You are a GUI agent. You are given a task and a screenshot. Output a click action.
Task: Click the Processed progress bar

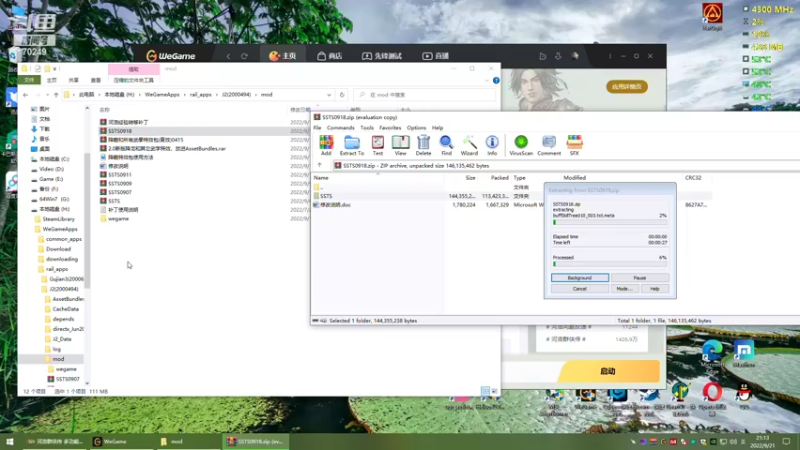pyautogui.click(x=610, y=264)
